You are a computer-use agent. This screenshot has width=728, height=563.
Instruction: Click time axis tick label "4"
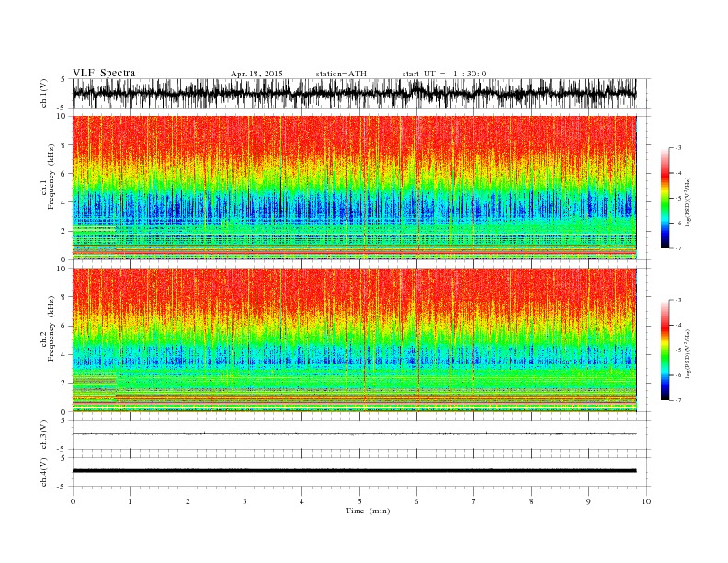(301, 501)
